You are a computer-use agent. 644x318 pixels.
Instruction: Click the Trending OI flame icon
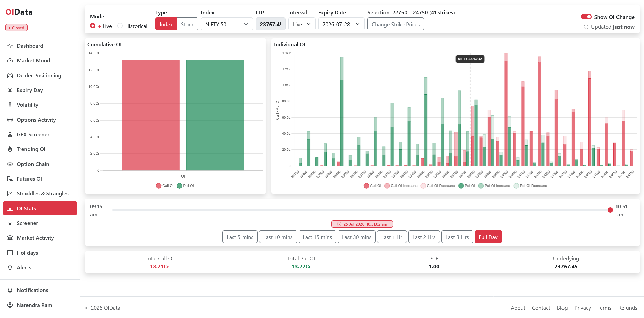(10, 149)
